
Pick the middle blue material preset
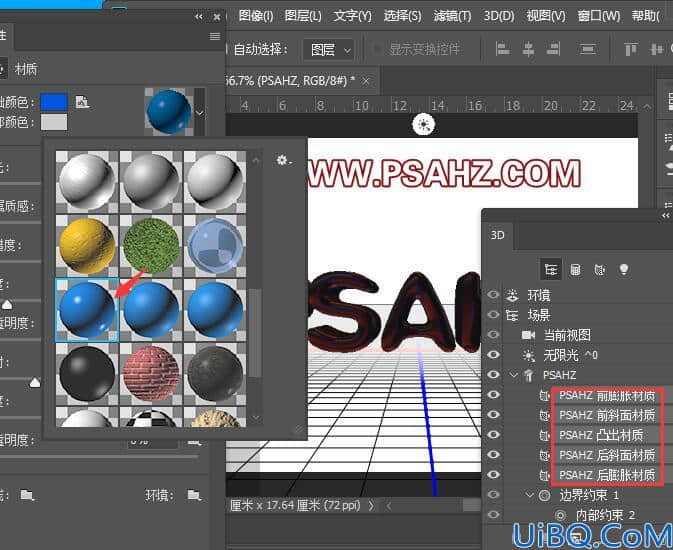(x=151, y=310)
